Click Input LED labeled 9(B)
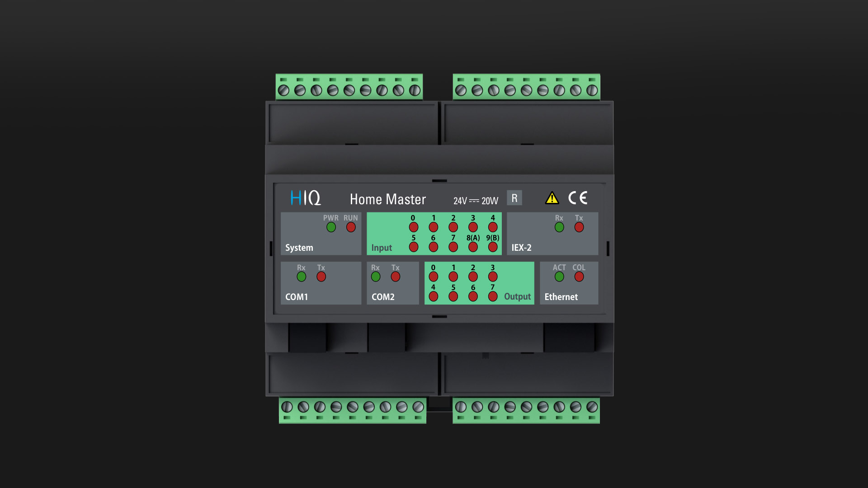Screen dimensions: 868x488 pyautogui.click(x=493, y=247)
